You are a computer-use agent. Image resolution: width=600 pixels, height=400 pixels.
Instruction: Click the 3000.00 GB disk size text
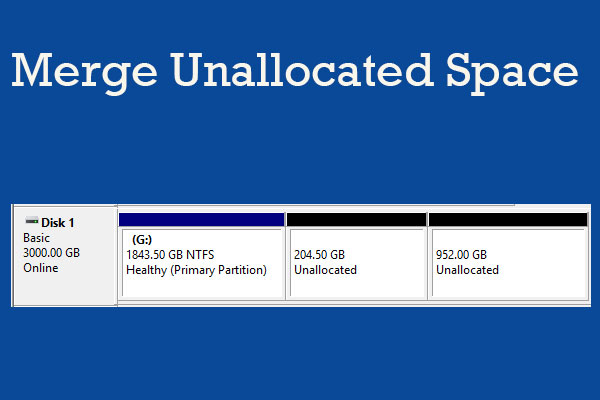click(51, 253)
